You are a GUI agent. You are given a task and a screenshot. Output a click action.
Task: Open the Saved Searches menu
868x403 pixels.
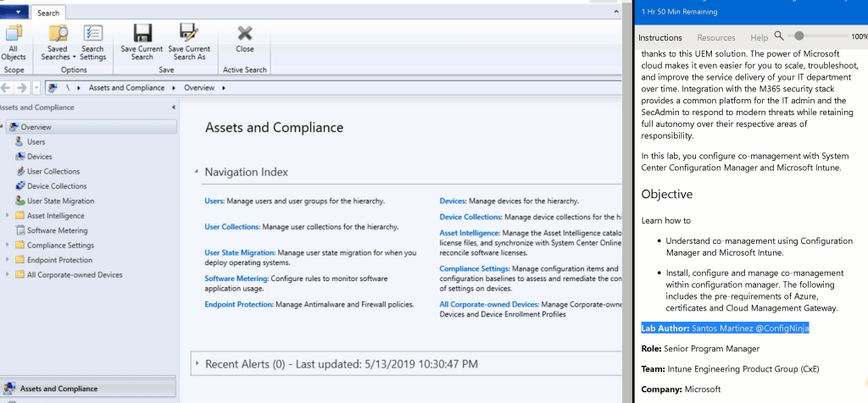(58, 42)
